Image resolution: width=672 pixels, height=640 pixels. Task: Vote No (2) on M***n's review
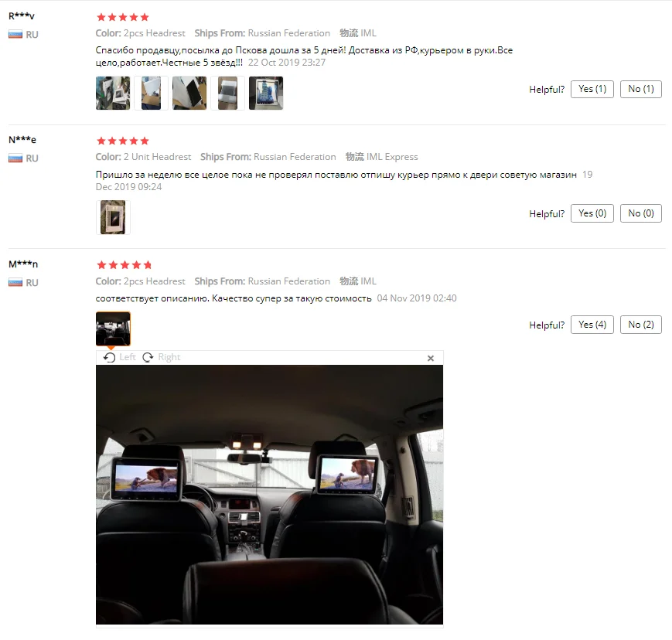[x=641, y=325]
